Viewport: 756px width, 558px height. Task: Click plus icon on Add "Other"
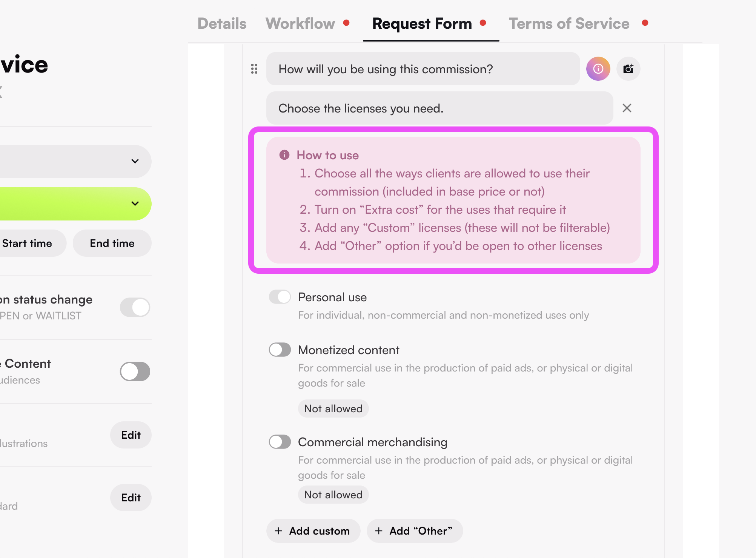(379, 531)
